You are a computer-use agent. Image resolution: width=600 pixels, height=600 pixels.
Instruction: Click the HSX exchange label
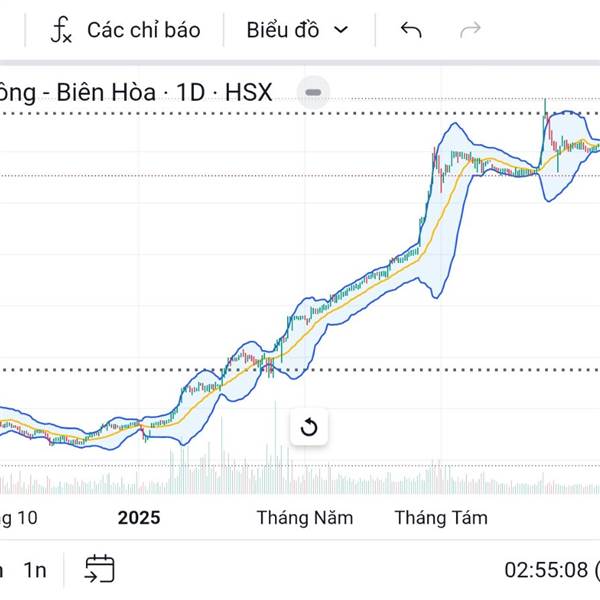click(x=248, y=93)
